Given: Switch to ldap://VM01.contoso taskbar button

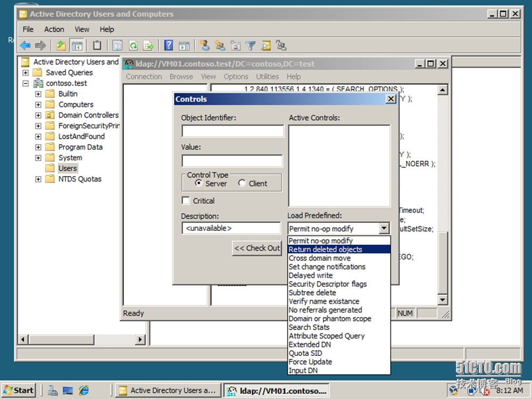Looking at the screenshot, I should tap(277, 390).
